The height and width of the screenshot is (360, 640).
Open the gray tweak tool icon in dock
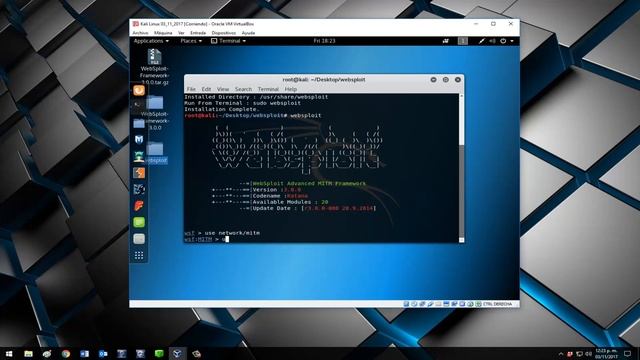pyautogui.click(x=139, y=239)
